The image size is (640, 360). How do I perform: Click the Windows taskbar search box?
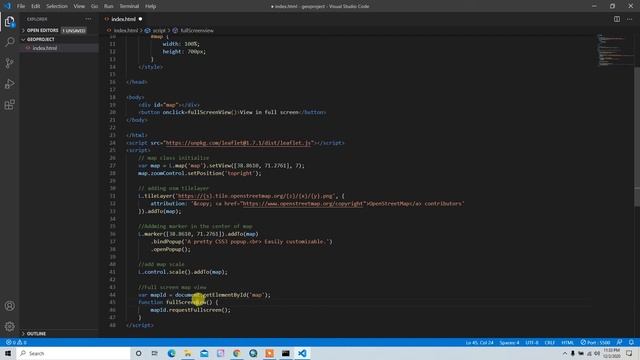point(73,353)
